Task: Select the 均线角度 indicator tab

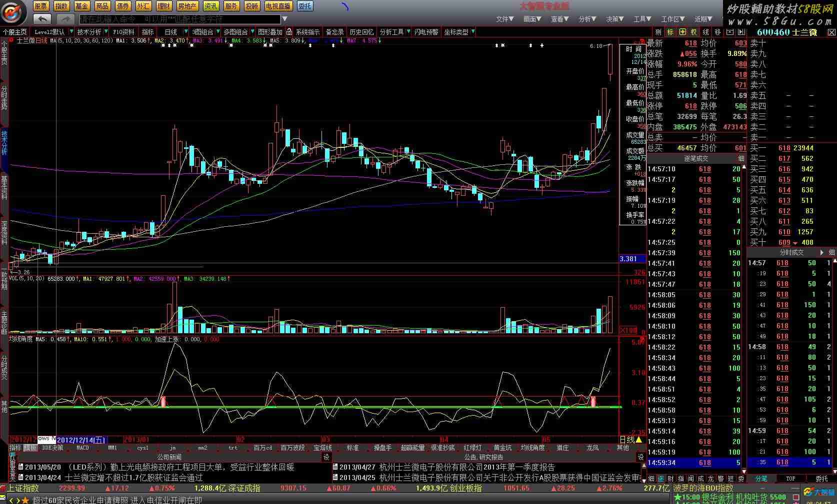Action: point(532,448)
